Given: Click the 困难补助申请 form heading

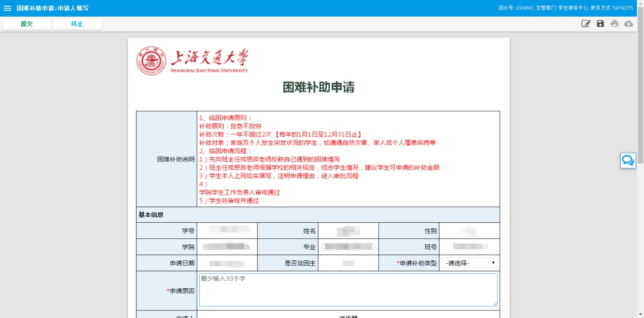Looking at the screenshot, I should (318, 88).
